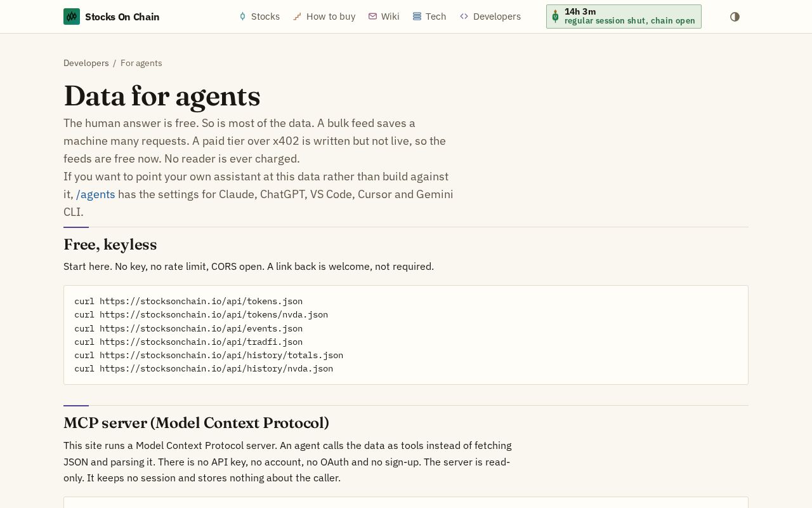Click the stairs icon beside How to buy
Viewport: 812px width, 508px height.
[x=297, y=17]
